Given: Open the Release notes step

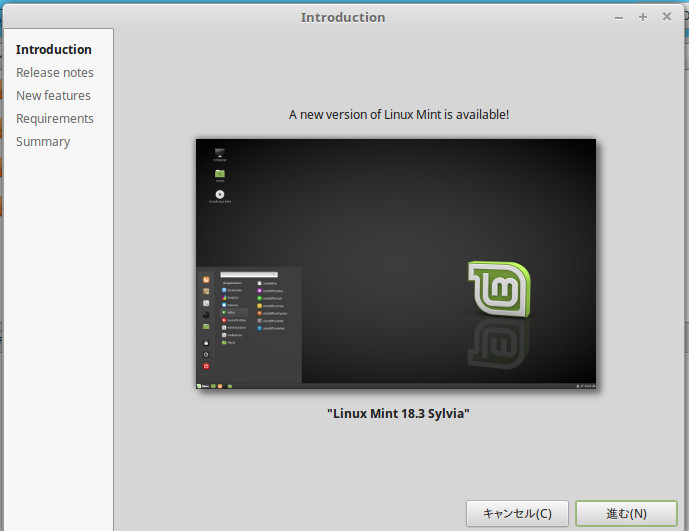Looking at the screenshot, I should tap(55, 72).
